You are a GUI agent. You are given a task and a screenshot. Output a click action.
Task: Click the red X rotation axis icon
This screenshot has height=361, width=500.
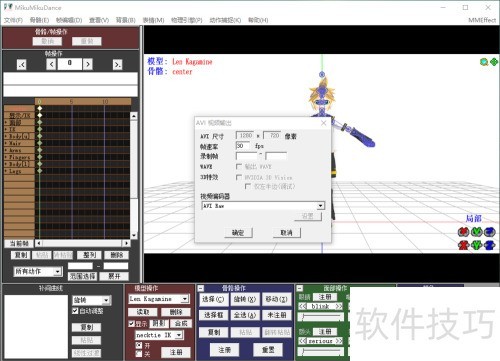(x=463, y=231)
